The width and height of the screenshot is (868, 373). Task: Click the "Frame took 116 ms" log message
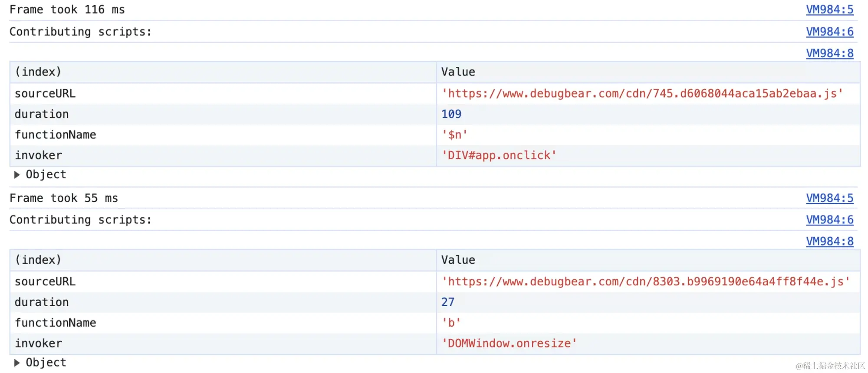[x=67, y=10]
